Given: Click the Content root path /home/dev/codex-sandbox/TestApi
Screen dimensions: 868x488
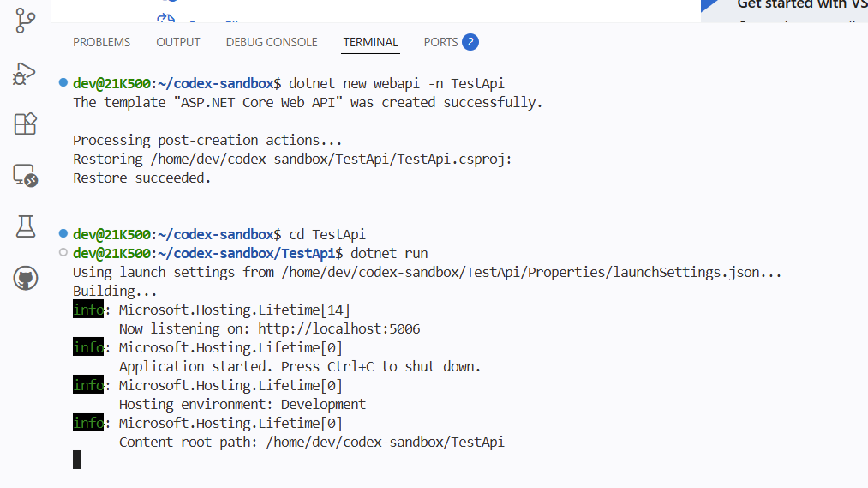Looking at the screenshot, I should point(386,442).
